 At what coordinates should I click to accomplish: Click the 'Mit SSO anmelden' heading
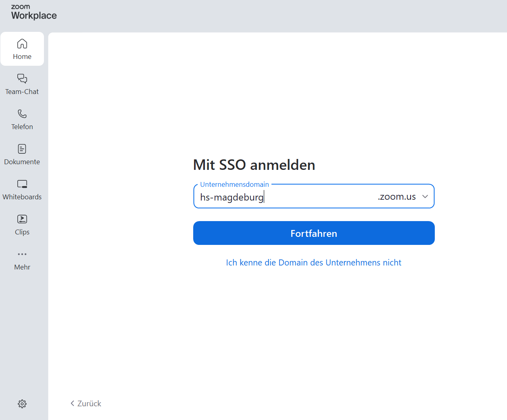pyautogui.click(x=254, y=165)
